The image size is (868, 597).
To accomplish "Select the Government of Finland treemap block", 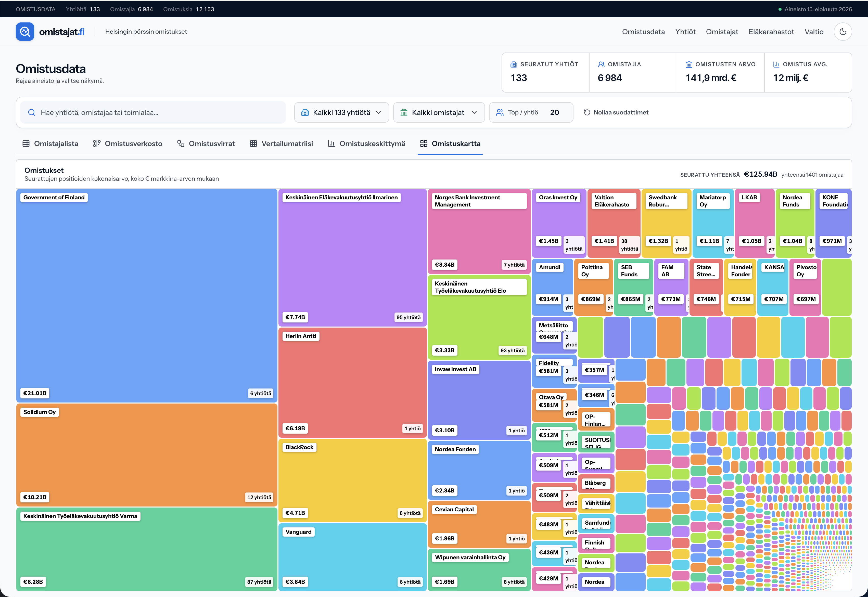I will coord(147,295).
